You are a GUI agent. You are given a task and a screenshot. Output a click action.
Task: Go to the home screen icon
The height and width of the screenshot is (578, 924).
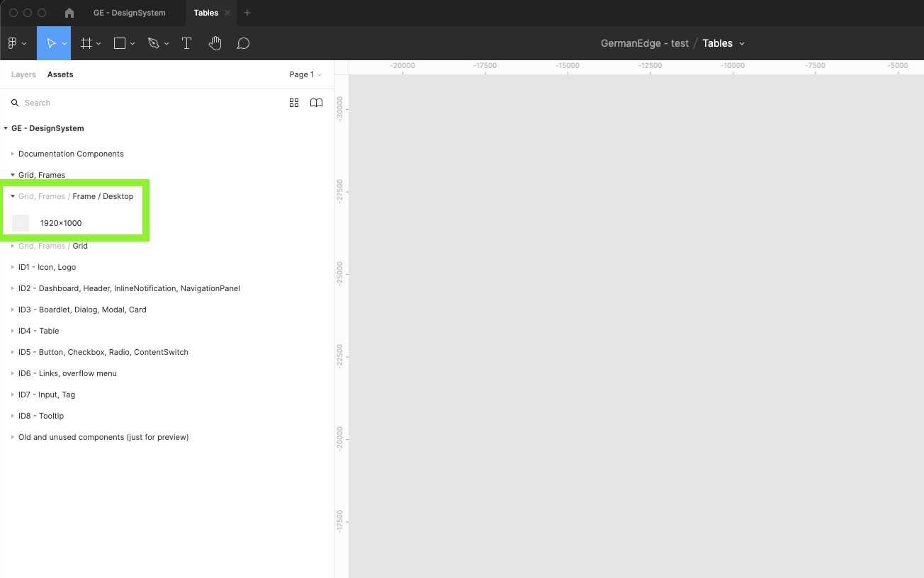tap(69, 13)
